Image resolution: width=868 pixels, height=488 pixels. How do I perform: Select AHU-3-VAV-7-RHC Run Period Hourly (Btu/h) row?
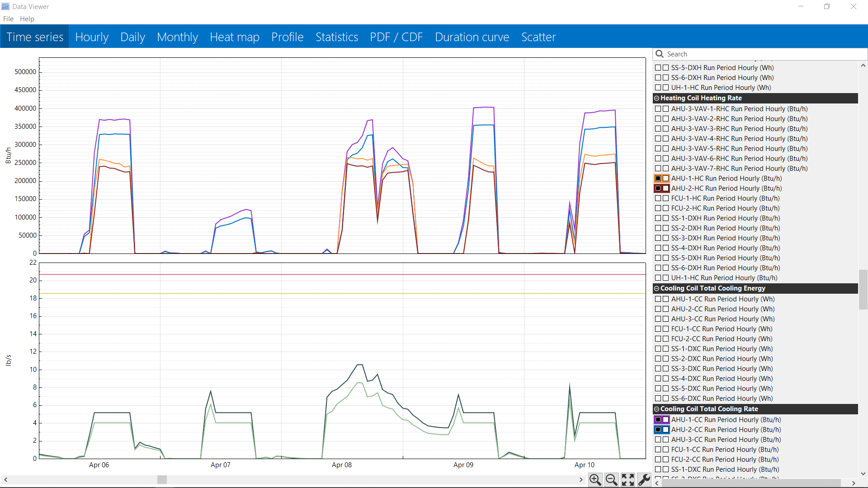click(x=756, y=169)
